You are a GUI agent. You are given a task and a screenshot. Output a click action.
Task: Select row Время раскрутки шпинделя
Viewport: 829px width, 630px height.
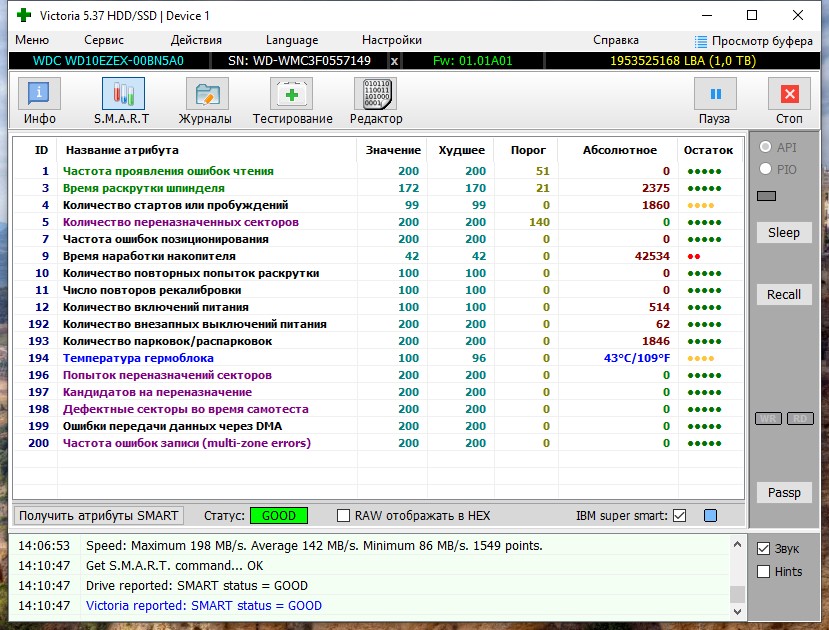click(x=378, y=188)
